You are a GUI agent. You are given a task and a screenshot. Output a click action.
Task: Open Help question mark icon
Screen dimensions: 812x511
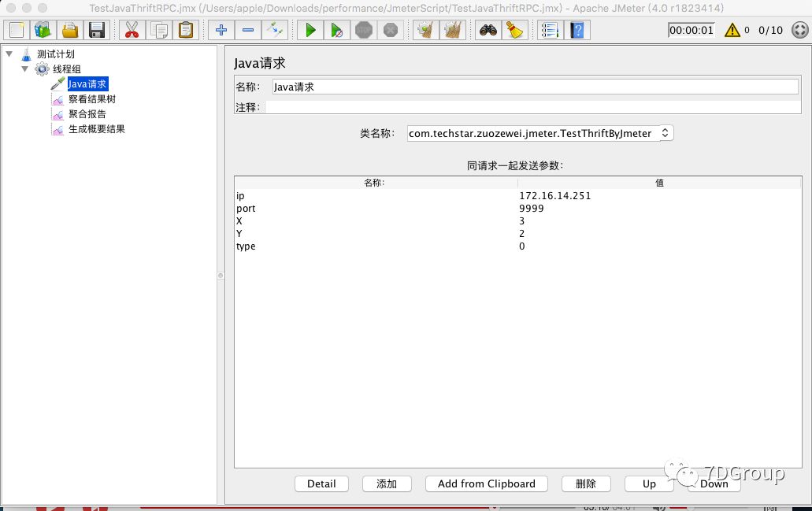[x=577, y=30]
